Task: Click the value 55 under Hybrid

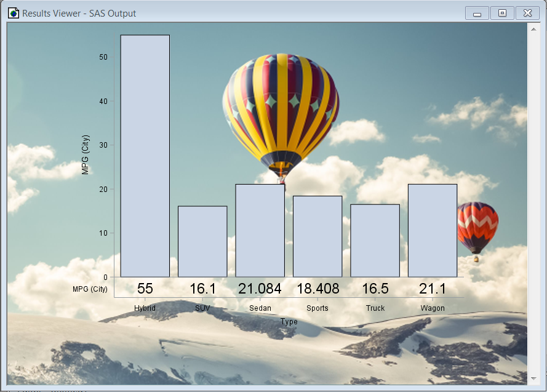Action: [x=145, y=289]
